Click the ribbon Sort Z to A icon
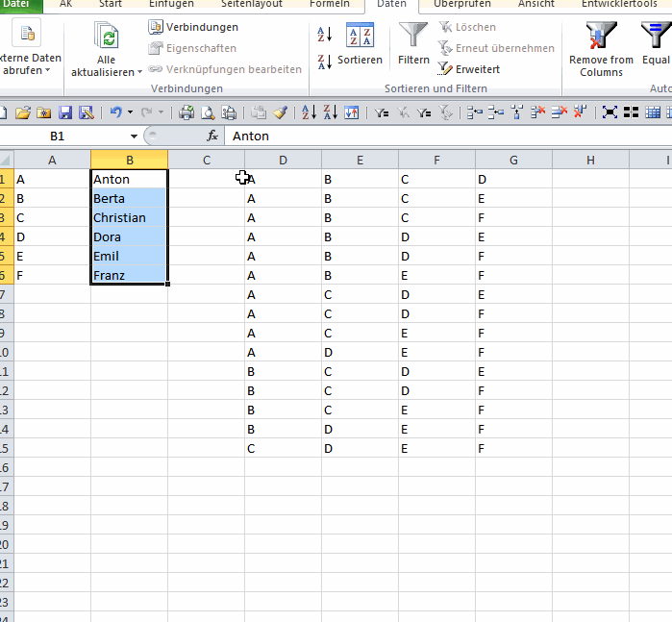Viewport: 672px width, 622px height. point(324,62)
